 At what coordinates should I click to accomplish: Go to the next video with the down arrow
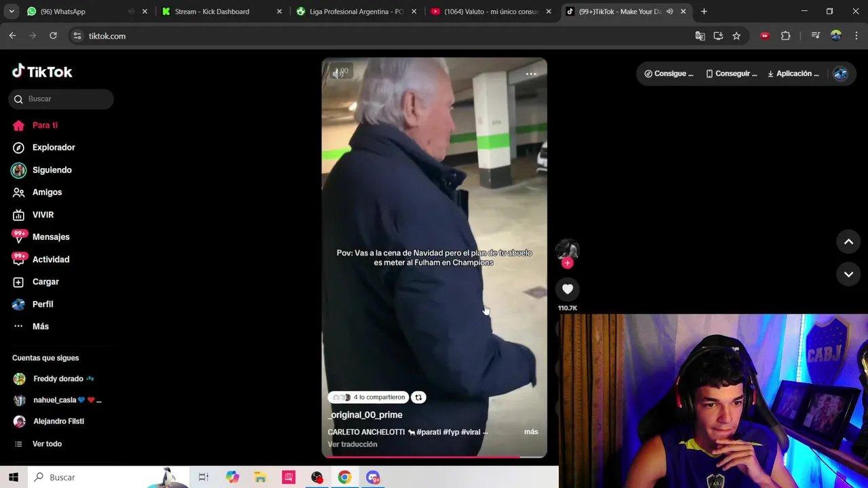848,274
